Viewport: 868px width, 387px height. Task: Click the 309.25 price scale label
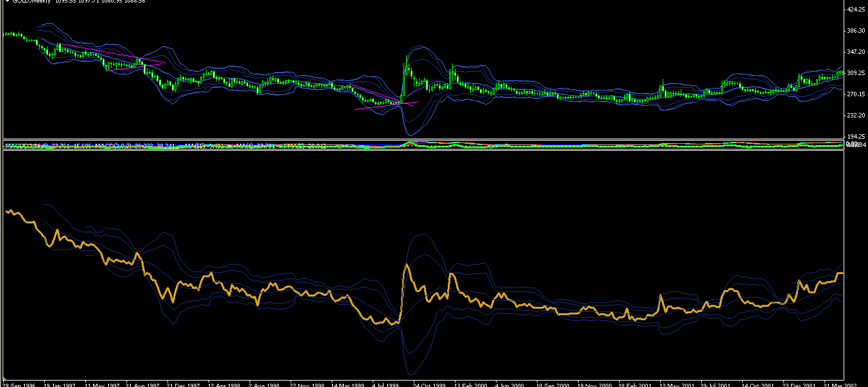pyautogui.click(x=856, y=73)
